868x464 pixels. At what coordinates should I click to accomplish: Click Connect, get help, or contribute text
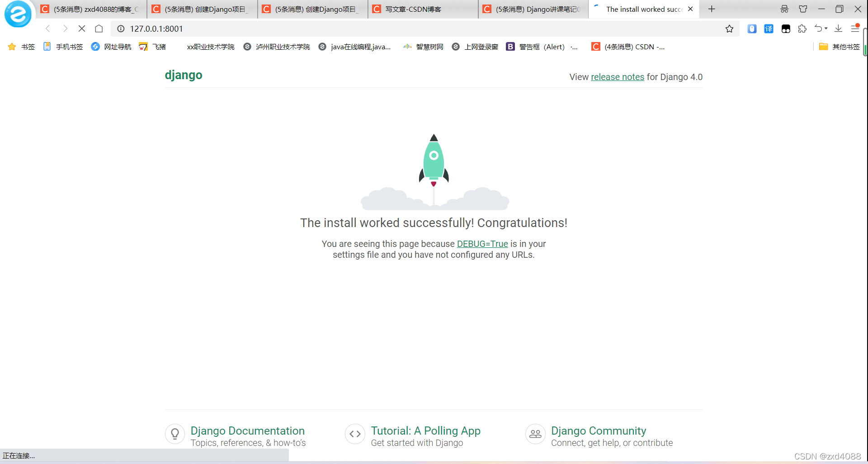click(612, 443)
